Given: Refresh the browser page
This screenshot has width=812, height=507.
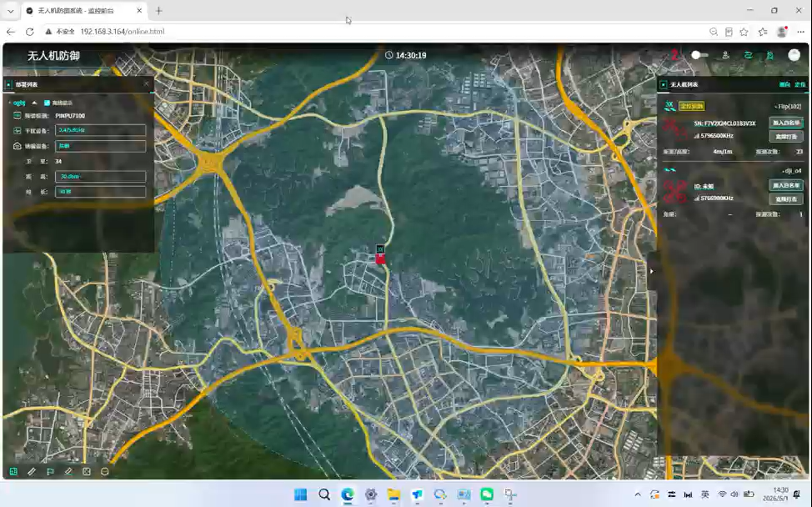Looking at the screenshot, I should (x=29, y=32).
